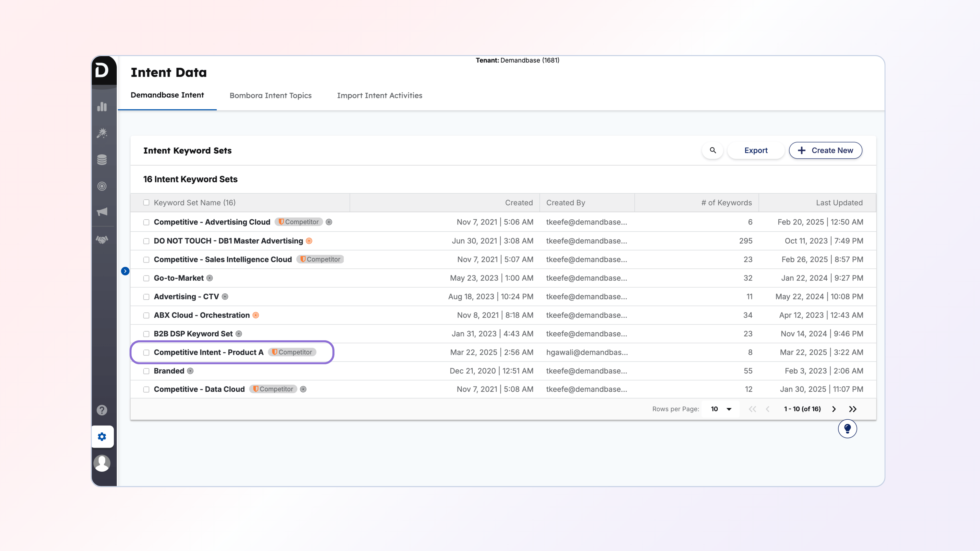Viewport: 980px width, 551px height.
Task: Go to next page of keyword sets
Action: (834, 409)
